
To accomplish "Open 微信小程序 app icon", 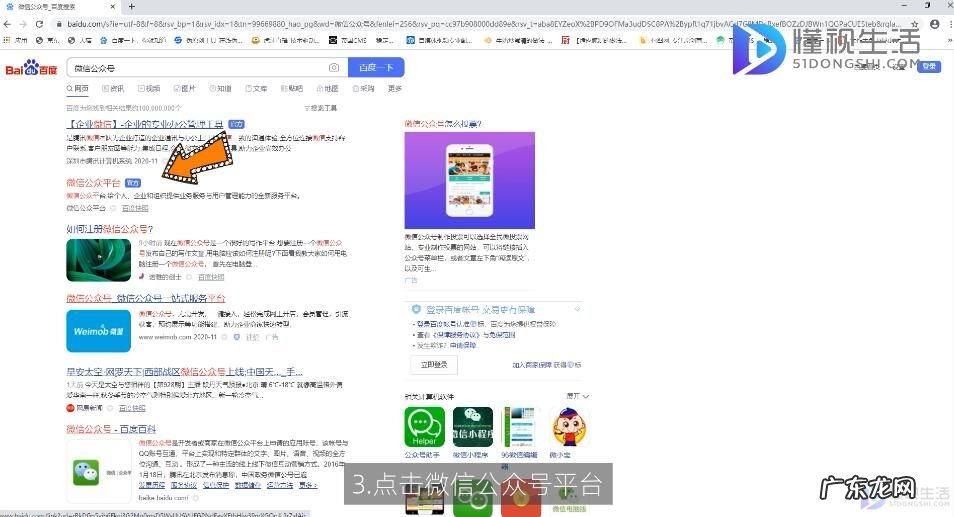I will pos(473,427).
